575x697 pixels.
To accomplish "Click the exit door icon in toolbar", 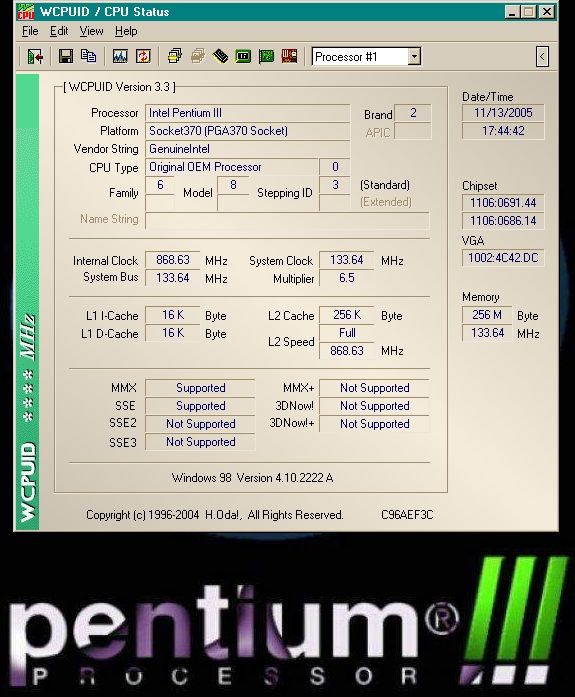I will tap(35, 56).
